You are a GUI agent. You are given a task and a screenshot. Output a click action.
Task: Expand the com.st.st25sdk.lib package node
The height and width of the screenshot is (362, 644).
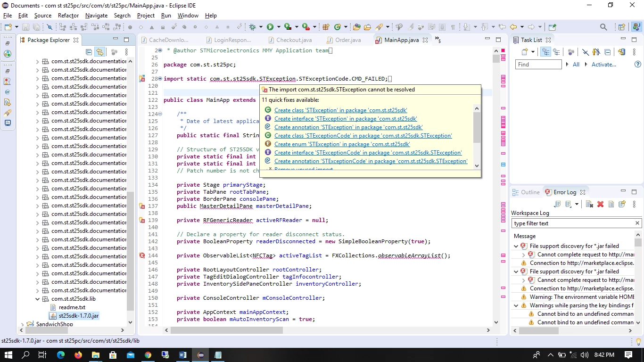pos(38,299)
